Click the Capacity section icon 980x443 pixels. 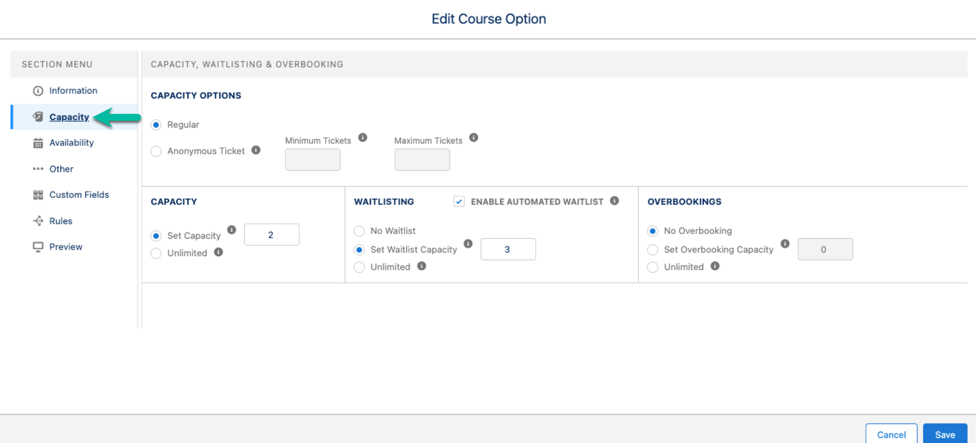click(x=37, y=116)
